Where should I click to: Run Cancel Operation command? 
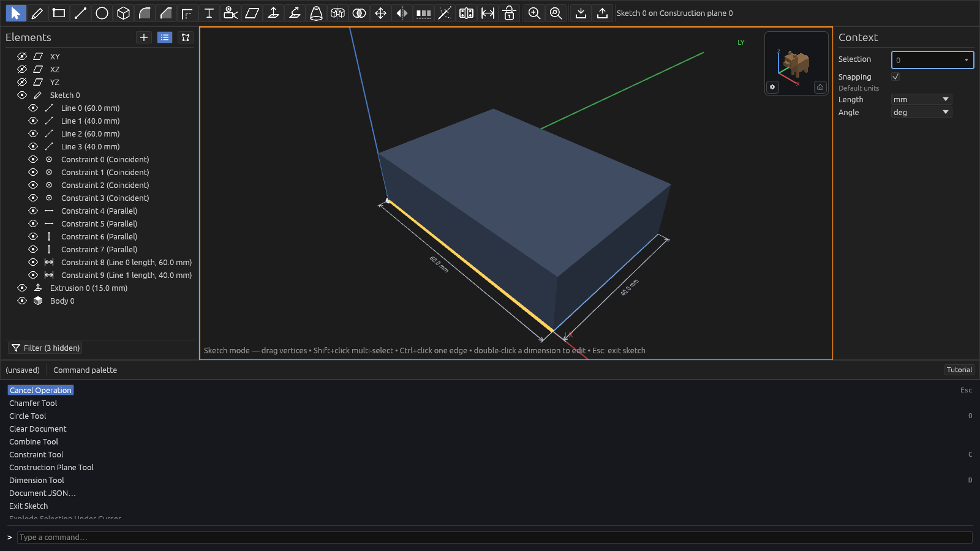pyautogui.click(x=40, y=390)
